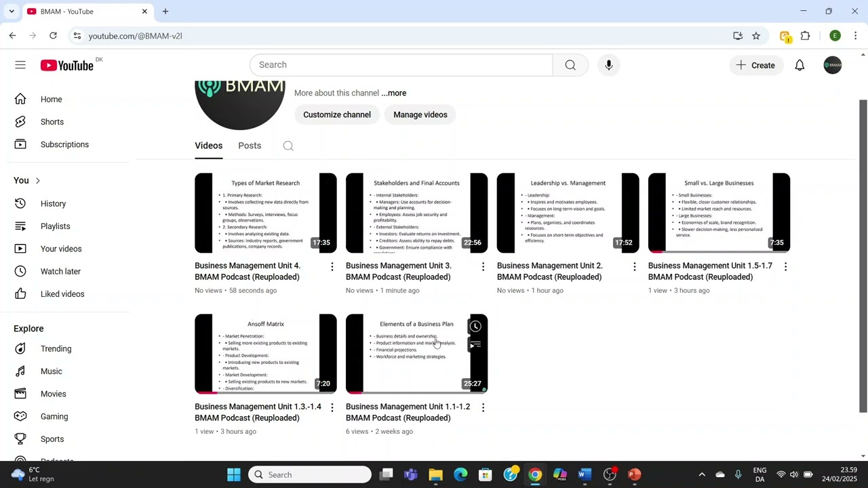Open Shorts from the sidebar
Viewport: 868px width, 488px height.
point(52,122)
